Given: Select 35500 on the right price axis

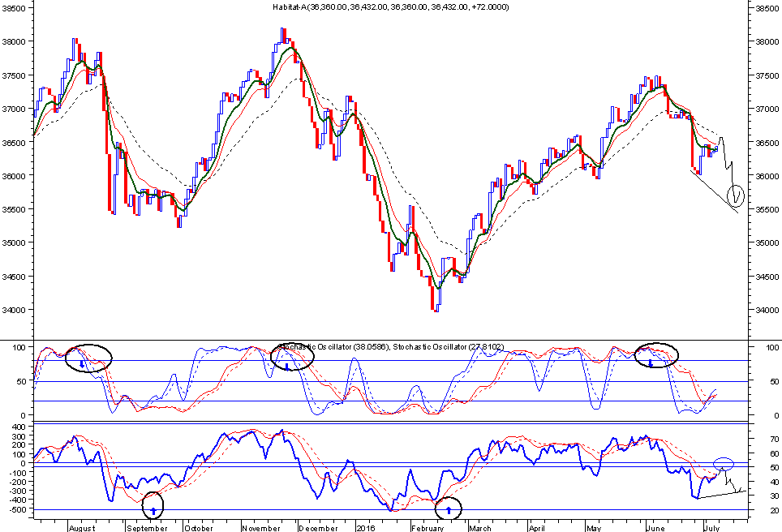Looking at the screenshot, I should point(767,210).
